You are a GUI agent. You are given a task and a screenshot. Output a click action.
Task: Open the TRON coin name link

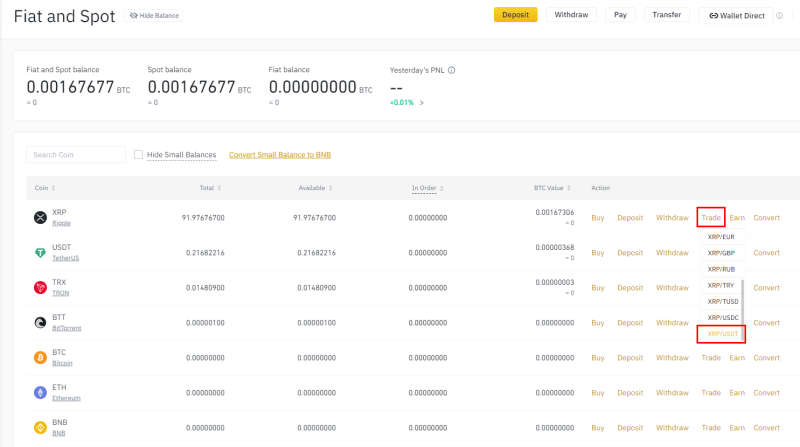coord(60,293)
